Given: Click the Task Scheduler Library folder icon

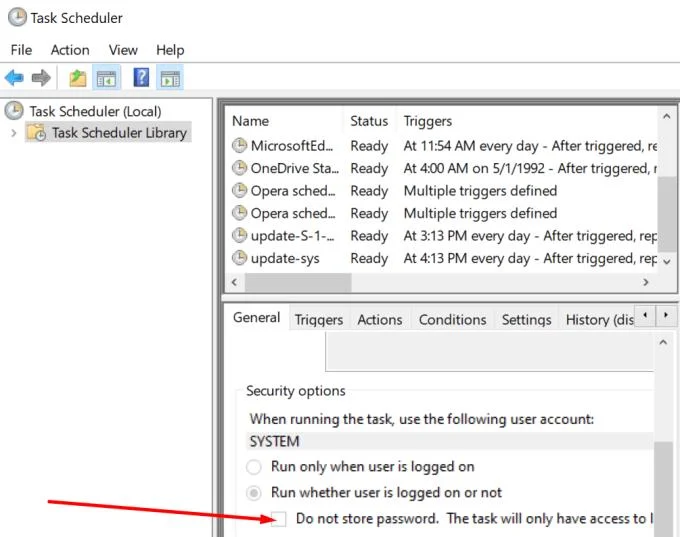Looking at the screenshot, I should point(36,132).
